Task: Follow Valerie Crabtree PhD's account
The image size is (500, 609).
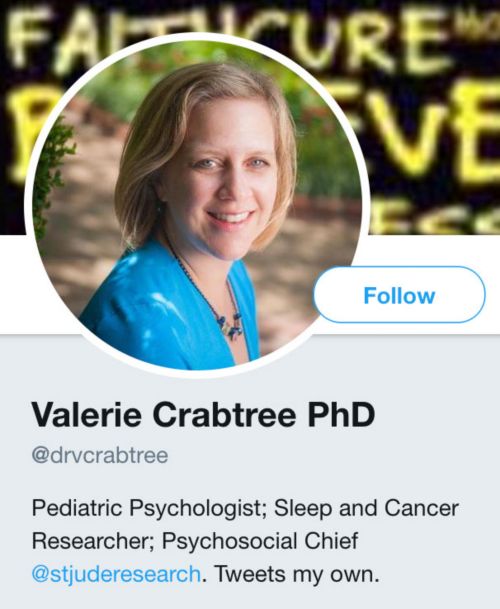Action: tap(399, 295)
